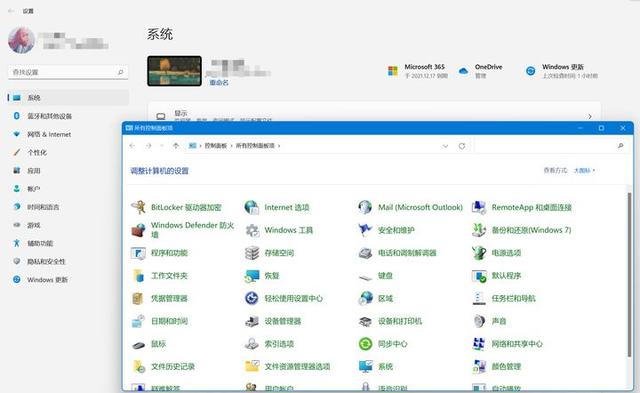Select 网络 & Internet in Settings sidebar

click(x=68, y=134)
